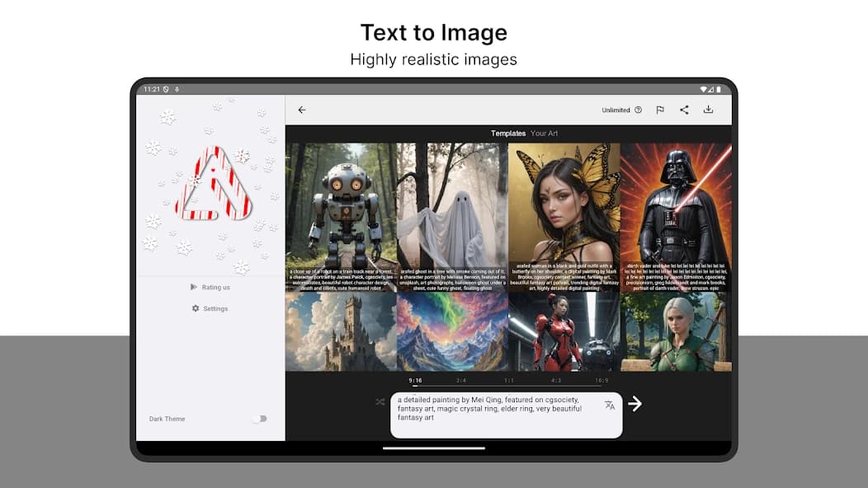Screen dimensions: 868x488
Task: Tap the Unlimited label
Action: pos(616,110)
